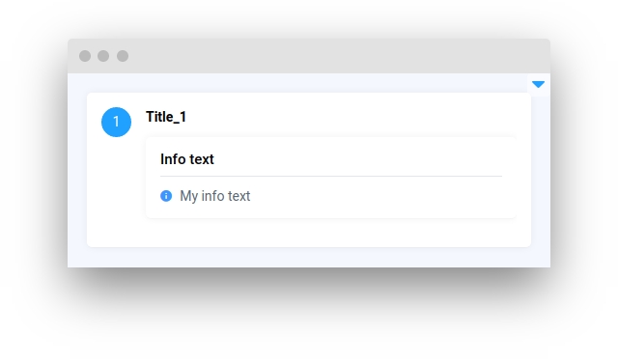This screenshot has height=364, width=618.
Task: Click the middle gray window dot
Action: pos(103,56)
